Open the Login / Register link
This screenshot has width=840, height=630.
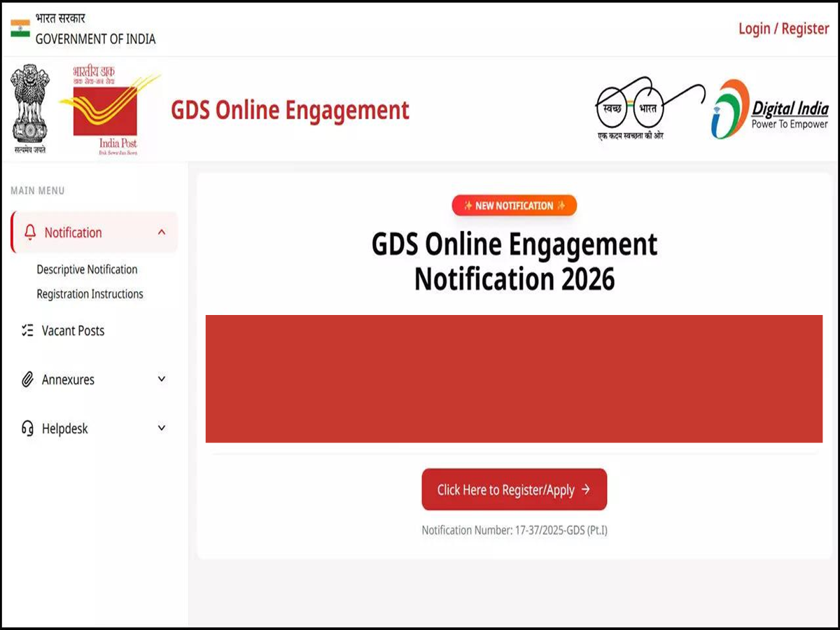[783, 29]
